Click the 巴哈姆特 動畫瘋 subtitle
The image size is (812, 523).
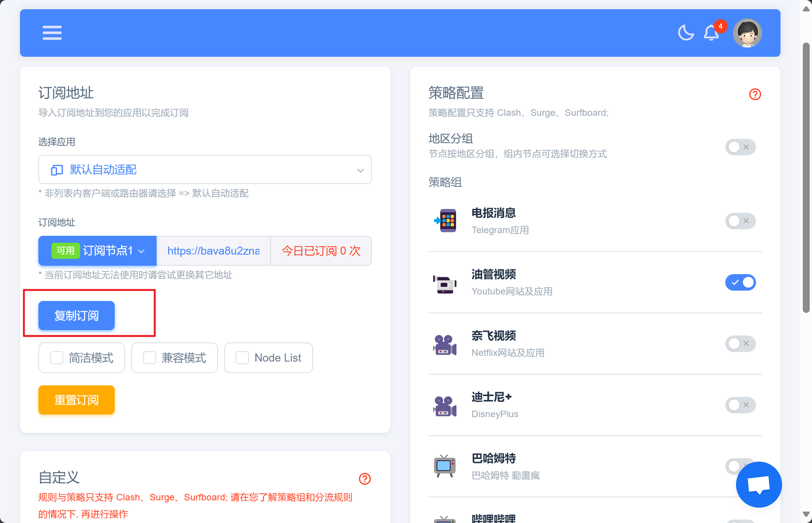pos(506,475)
